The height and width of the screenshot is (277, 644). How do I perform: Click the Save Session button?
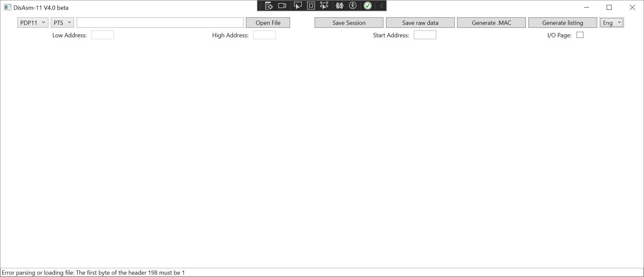349,23
